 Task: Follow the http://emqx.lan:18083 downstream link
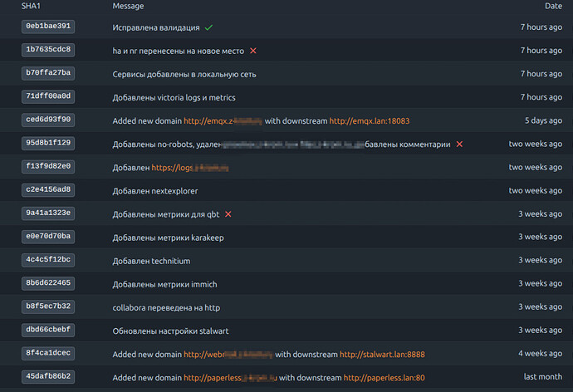[x=370, y=120]
